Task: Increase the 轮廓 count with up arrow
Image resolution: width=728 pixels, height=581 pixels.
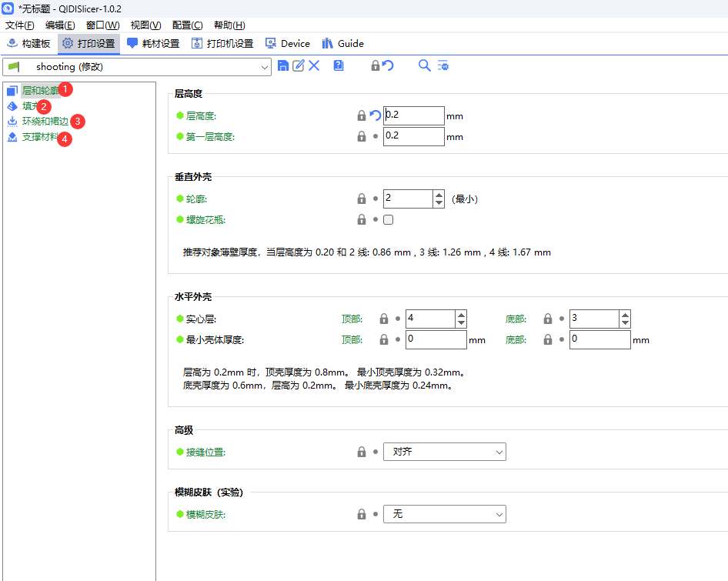Action: (x=439, y=195)
